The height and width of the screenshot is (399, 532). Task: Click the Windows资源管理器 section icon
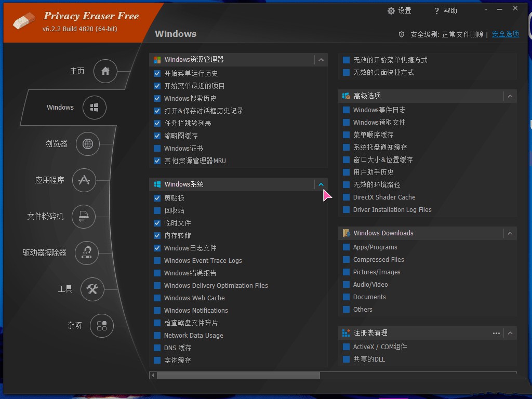[x=157, y=60]
